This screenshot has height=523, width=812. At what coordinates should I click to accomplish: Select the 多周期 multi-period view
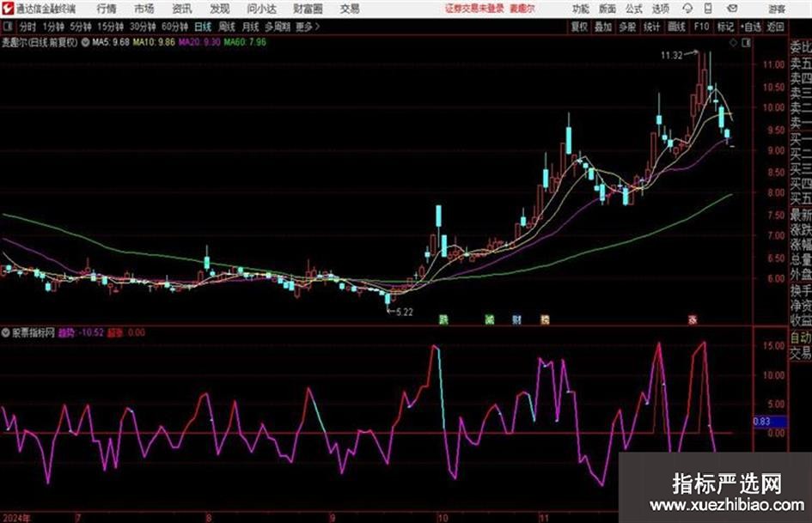click(x=278, y=27)
